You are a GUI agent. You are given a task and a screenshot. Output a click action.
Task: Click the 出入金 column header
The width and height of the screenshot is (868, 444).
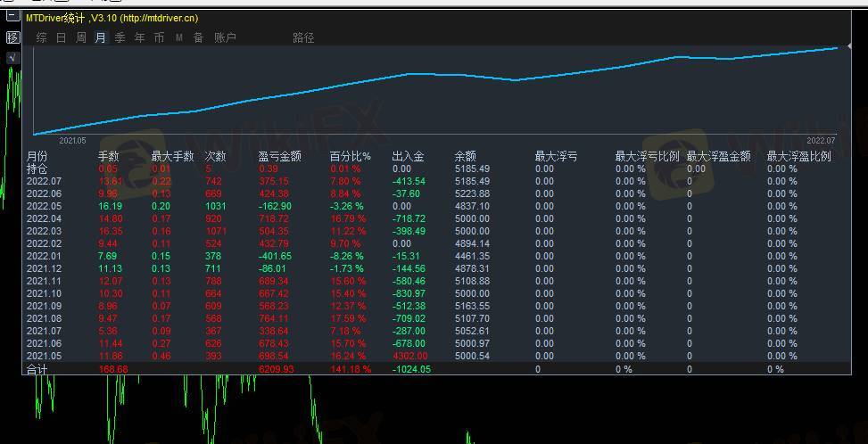pyautogui.click(x=408, y=157)
